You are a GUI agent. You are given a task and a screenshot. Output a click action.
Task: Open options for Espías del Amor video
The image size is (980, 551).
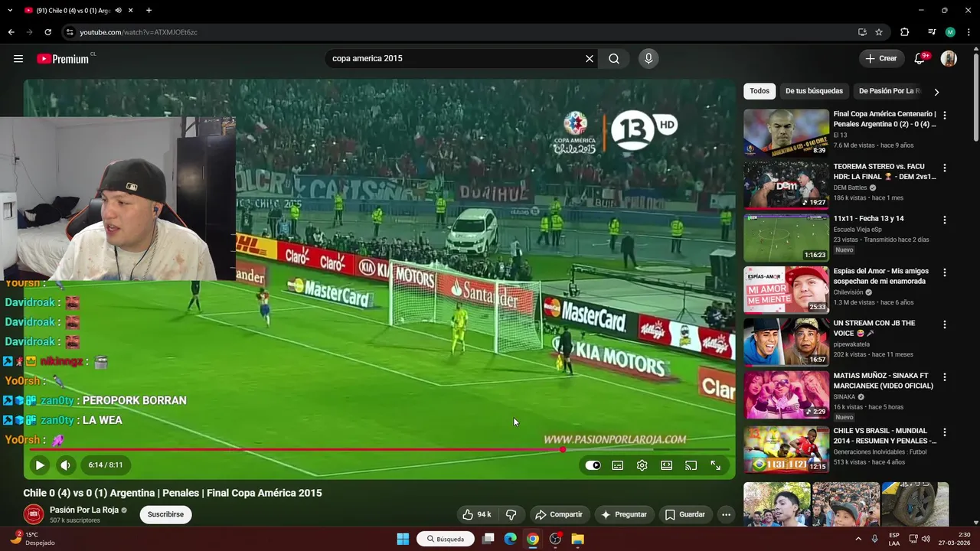point(945,272)
